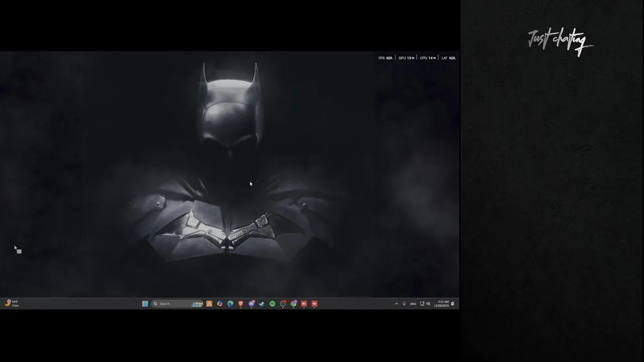This screenshot has width=644, height=362.
Task: Open the notification bell in the tray
Action: coord(453,304)
